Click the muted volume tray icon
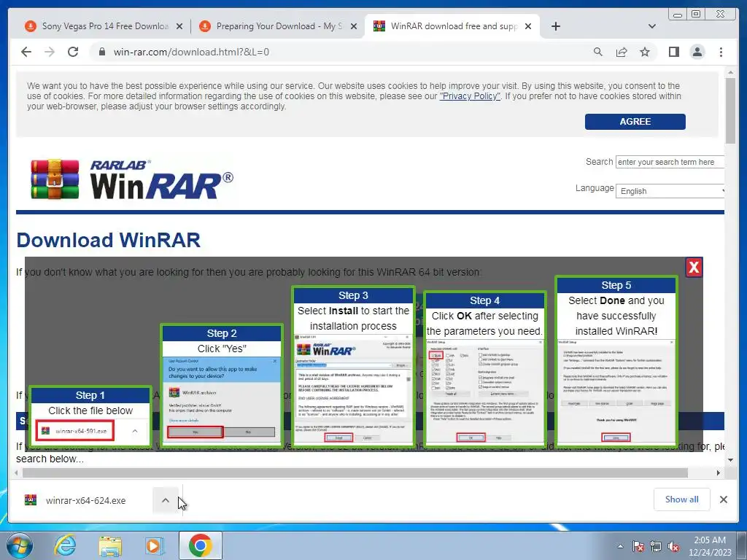This screenshot has width=747, height=560. pyautogui.click(x=673, y=546)
